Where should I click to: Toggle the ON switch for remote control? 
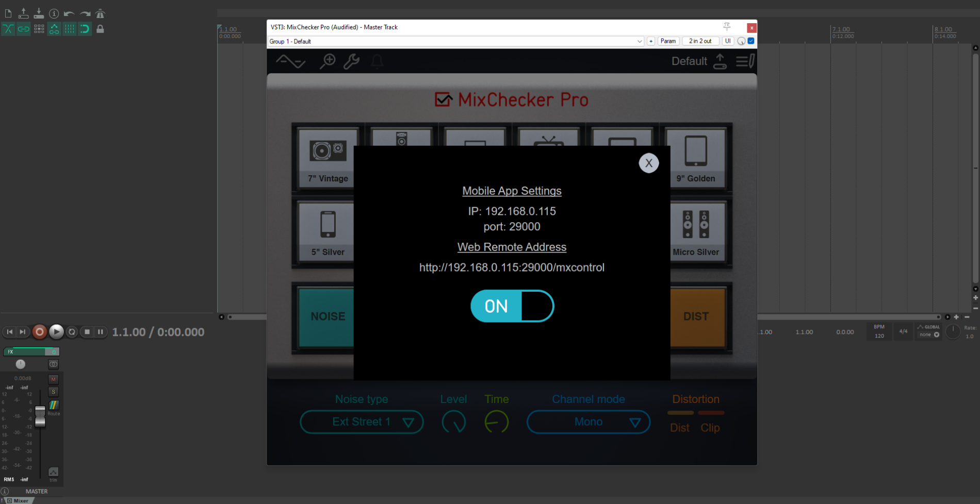tap(512, 306)
